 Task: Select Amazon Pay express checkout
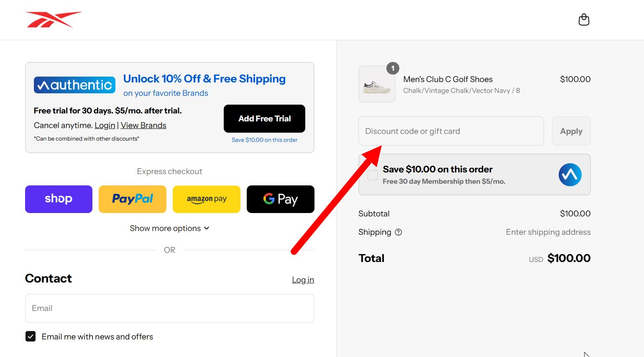[x=207, y=199]
